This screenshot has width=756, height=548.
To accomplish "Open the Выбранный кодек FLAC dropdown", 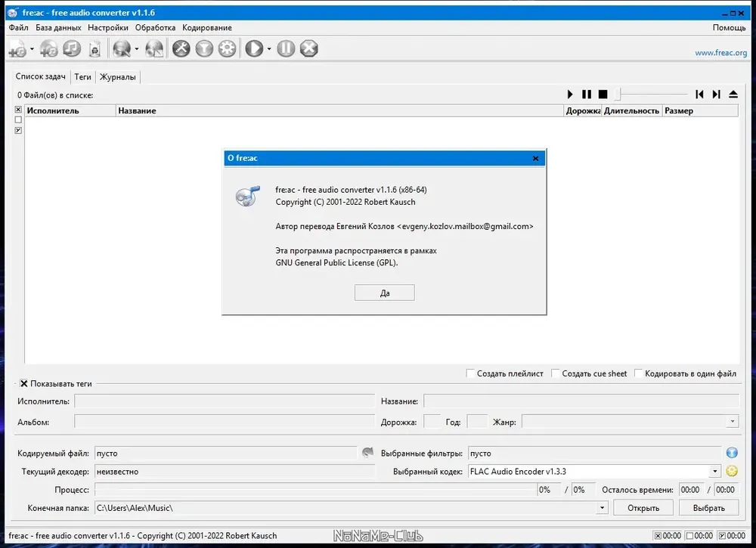I will click(x=715, y=472).
